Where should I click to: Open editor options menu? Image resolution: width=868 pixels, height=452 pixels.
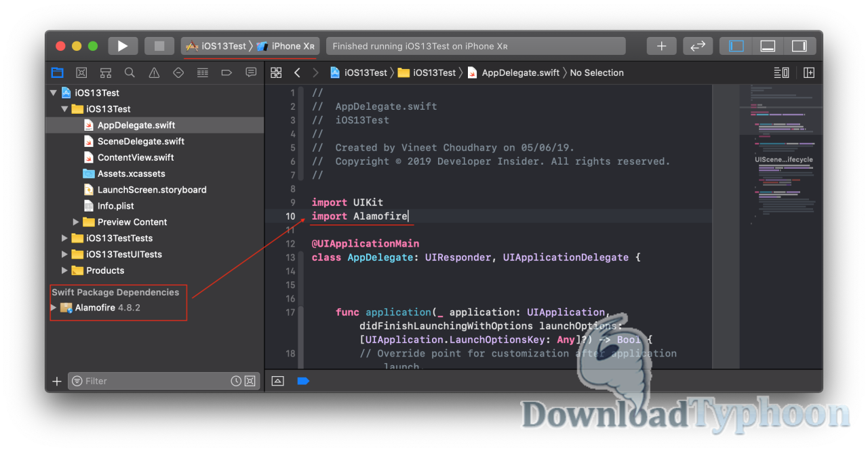(x=781, y=73)
